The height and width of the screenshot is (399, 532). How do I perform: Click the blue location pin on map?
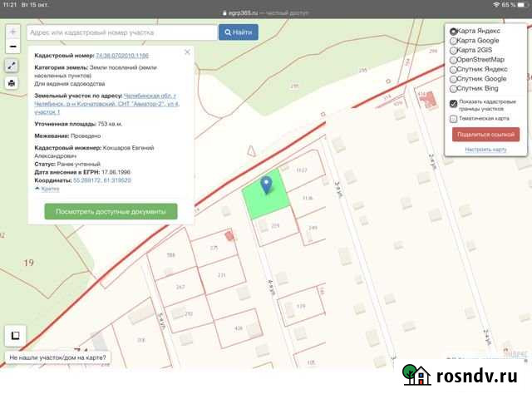click(x=267, y=185)
